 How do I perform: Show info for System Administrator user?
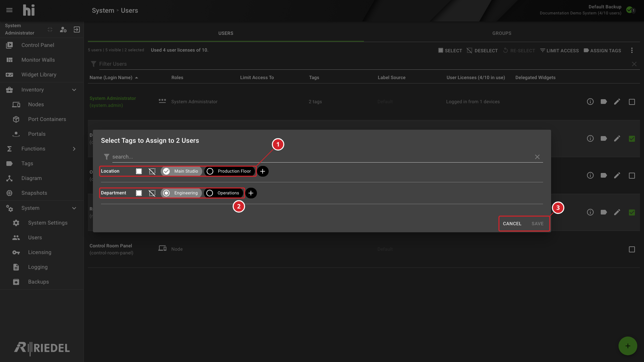click(x=590, y=102)
